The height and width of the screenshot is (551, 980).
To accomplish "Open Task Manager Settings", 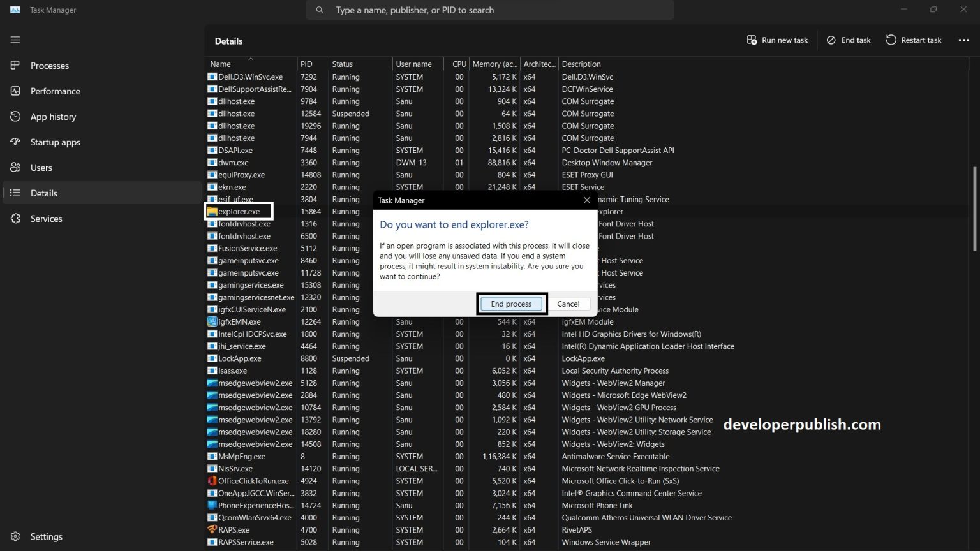I will 46,536.
